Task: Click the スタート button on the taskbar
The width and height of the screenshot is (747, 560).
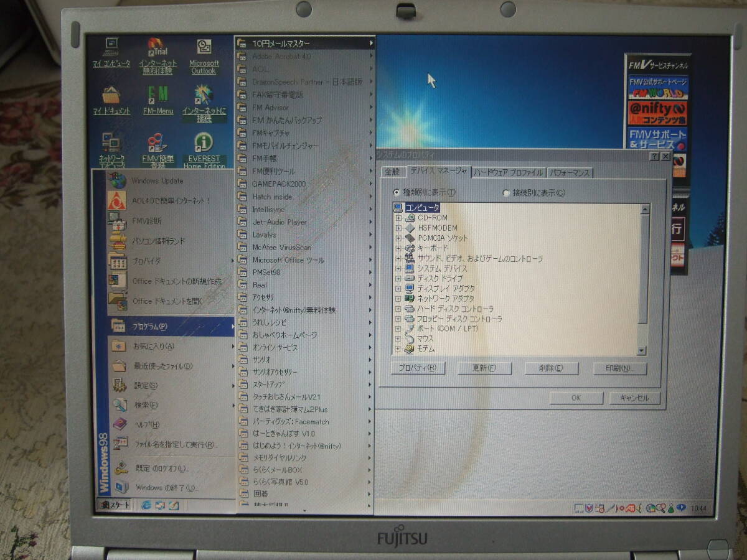Action: point(115,505)
